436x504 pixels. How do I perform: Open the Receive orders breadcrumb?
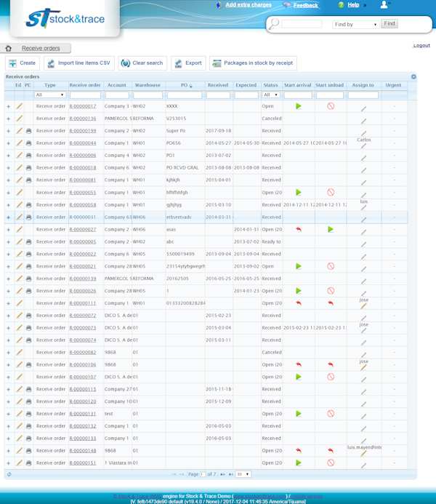pyautogui.click(x=41, y=48)
